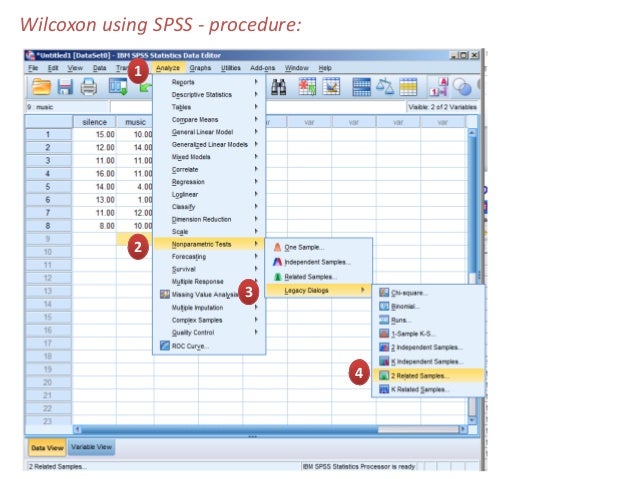Open the Data menu
638x479 pixels.
(99, 68)
